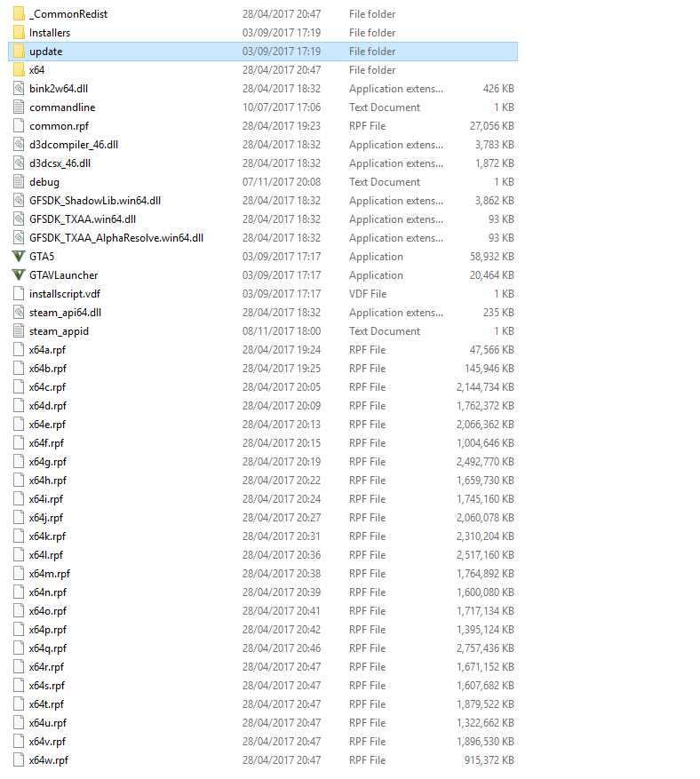This screenshot has width=700, height=779.
Task: Click the GTA5 application icon
Action: (x=19, y=257)
